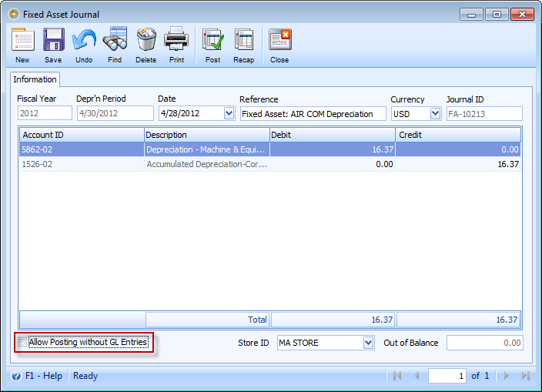Maximize the Fixed Asset Journal window
This screenshot has width=542, height=392.
click(497, 15)
